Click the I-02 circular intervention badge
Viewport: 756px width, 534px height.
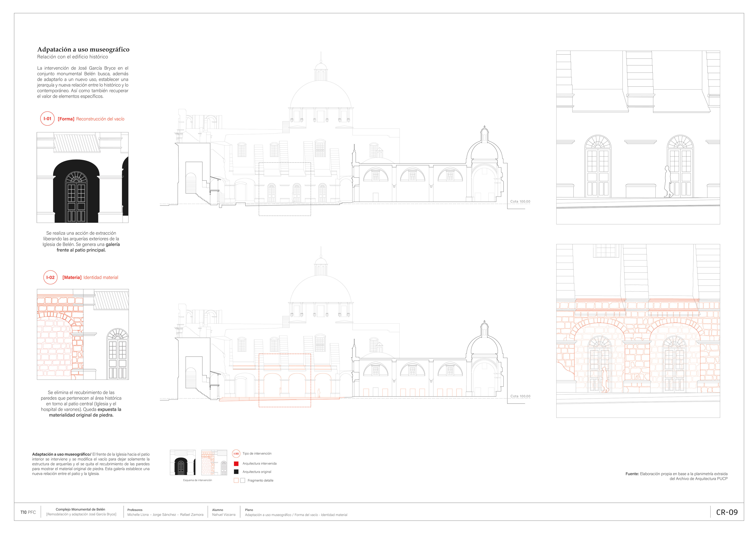(50, 277)
